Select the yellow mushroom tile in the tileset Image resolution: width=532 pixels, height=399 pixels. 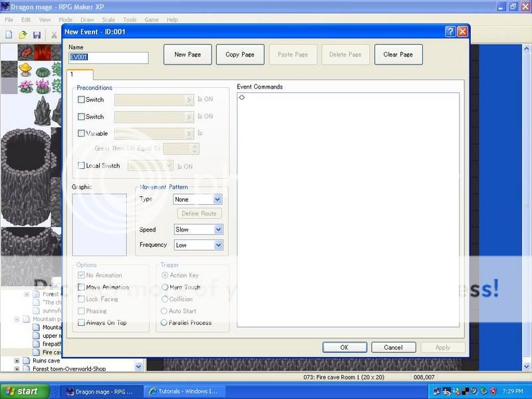(25, 68)
